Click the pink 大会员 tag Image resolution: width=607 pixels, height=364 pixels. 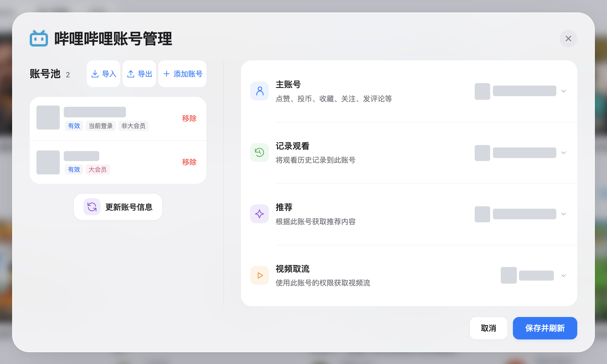pos(97,170)
